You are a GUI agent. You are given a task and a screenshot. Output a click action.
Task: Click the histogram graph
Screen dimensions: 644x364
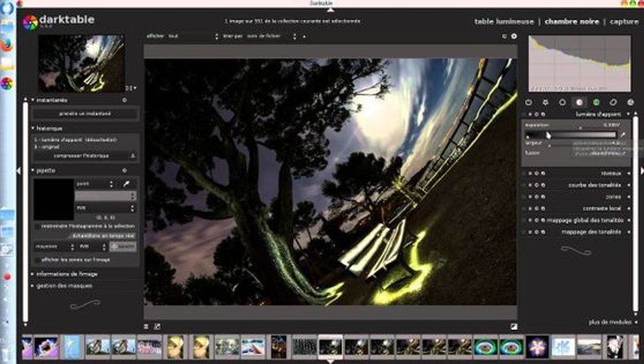tap(580, 64)
